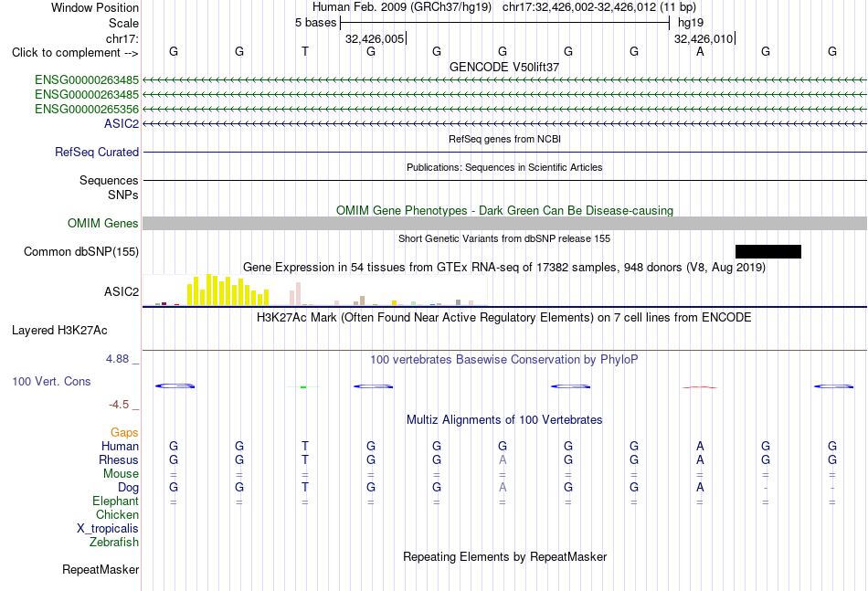Viewport: 868px width, 591px height.
Task: Click the ASIC2 gene track label
Action: (x=122, y=123)
